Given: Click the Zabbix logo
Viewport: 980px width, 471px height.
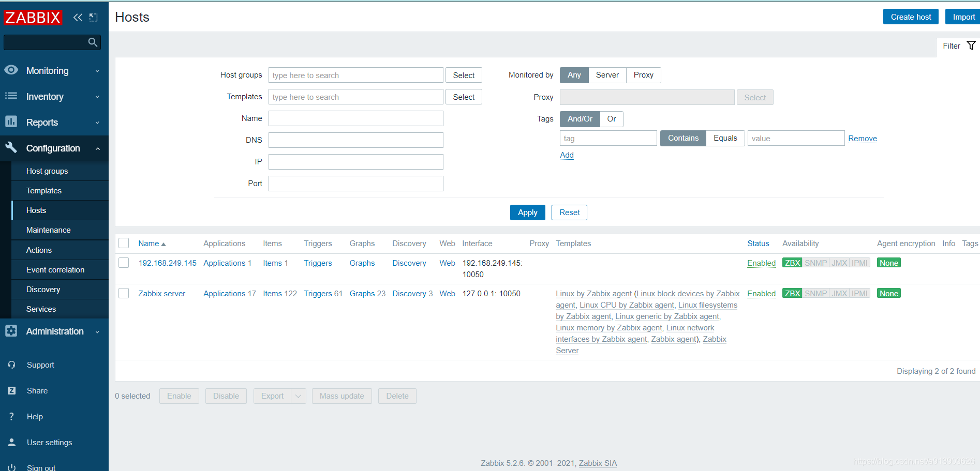Looking at the screenshot, I should tap(33, 18).
